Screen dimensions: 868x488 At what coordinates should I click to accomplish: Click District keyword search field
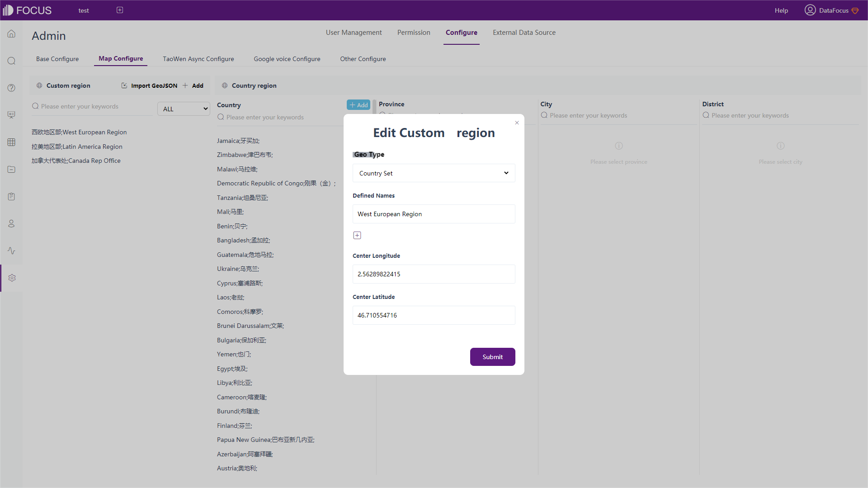point(780,115)
